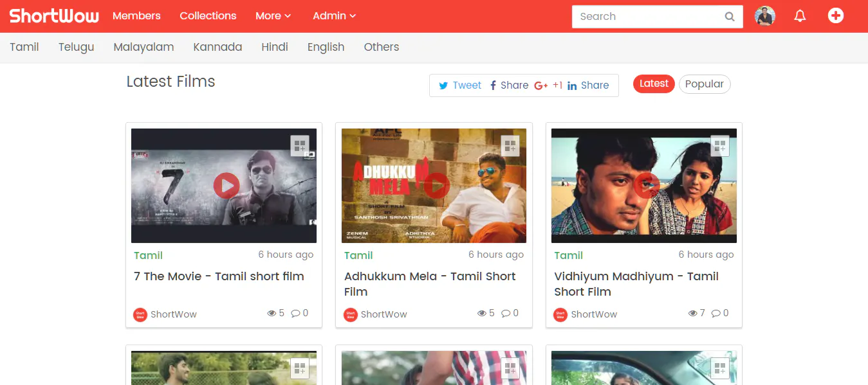
Task: Add Vidhiyum Madhiyum to collection icon
Action: (x=720, y=146)
